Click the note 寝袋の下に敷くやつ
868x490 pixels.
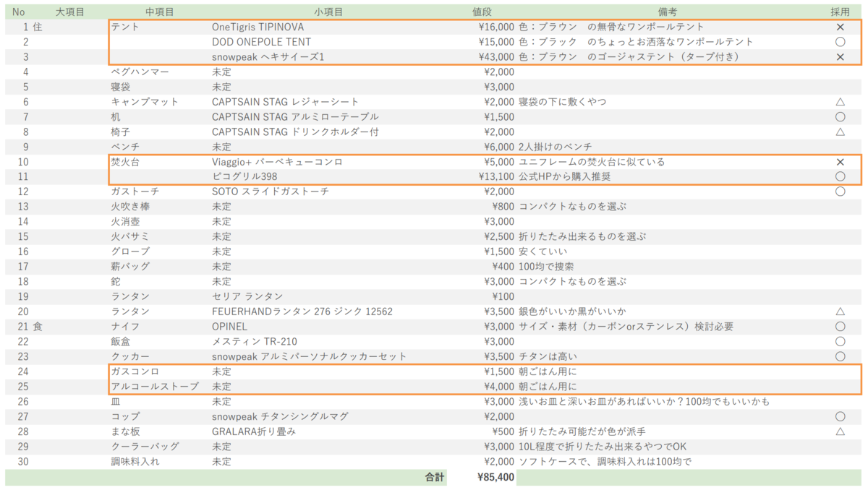563,102
